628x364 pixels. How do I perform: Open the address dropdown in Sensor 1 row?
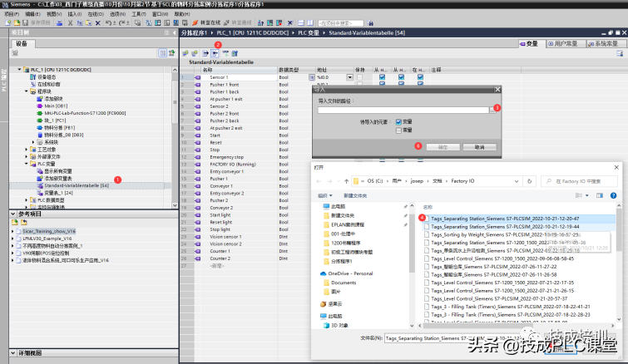point(349,77)
